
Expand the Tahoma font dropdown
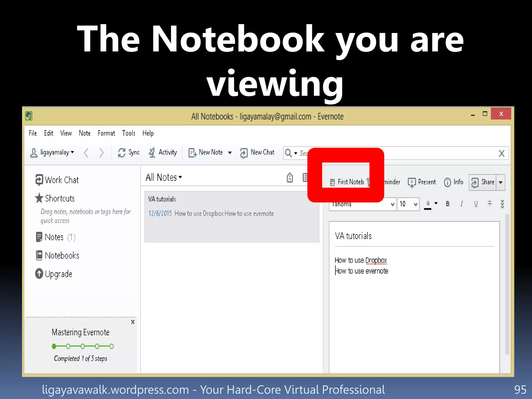click(x=392, y=204)
